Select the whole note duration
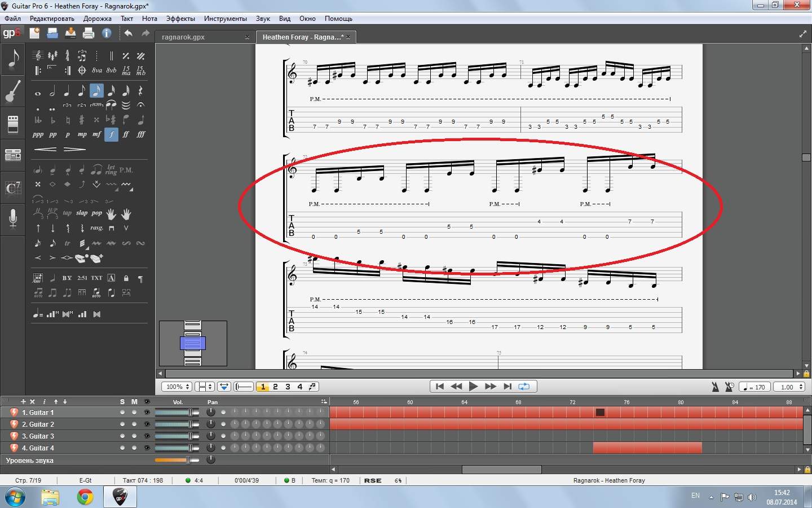 point(38,91)
